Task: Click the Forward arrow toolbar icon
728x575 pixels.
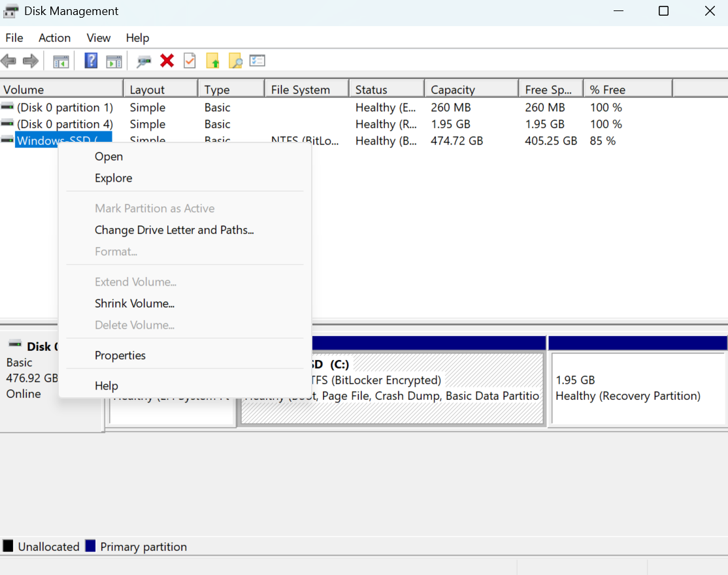Action: pos(30,61)
